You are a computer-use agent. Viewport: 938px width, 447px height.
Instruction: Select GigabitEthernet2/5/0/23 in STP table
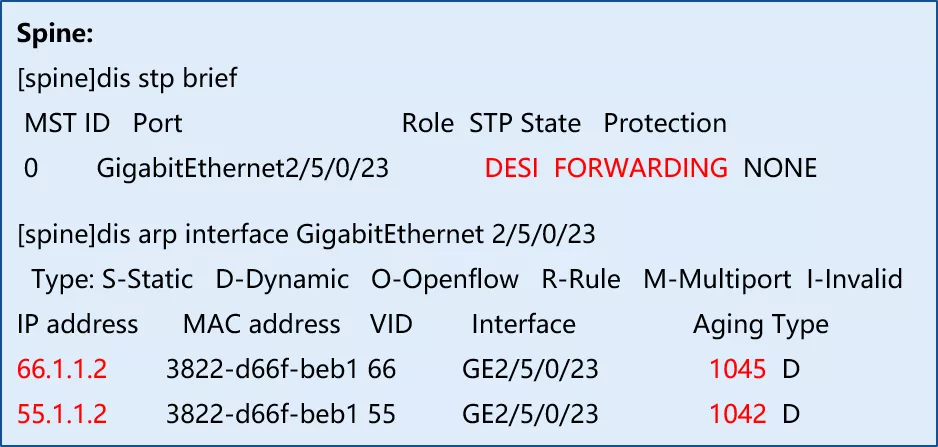[243, 168]
